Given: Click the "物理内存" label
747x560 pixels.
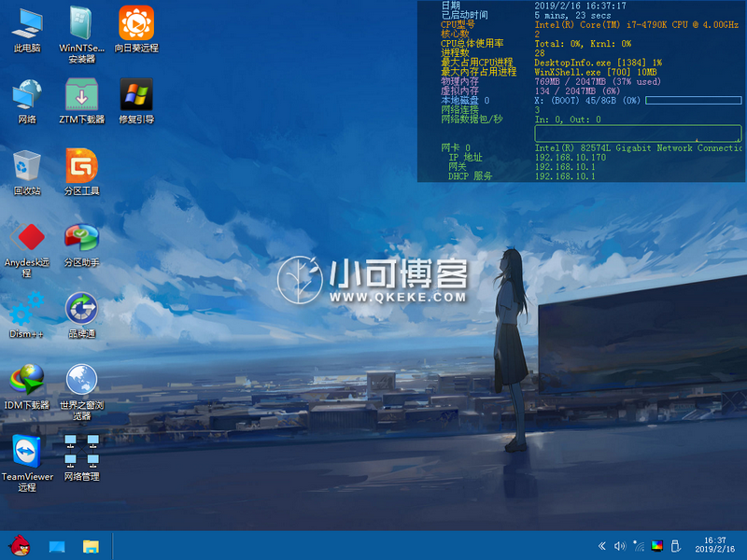Looking at the screenshot, I should (459, 82).
